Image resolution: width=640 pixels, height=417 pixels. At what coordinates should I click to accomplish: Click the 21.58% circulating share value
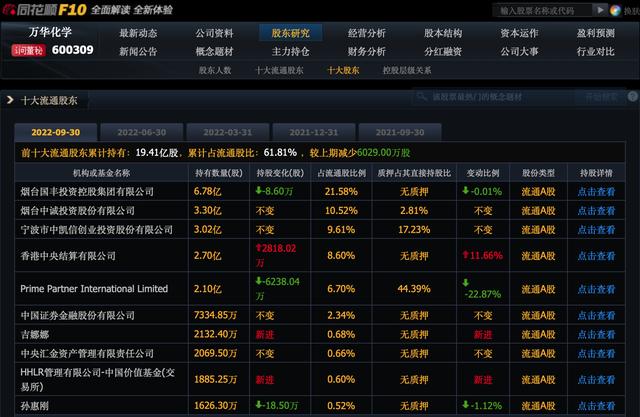tap(341, 191)
